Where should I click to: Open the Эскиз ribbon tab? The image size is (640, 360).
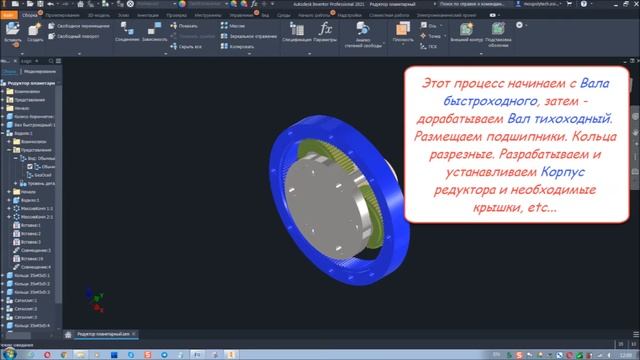tap(123, 15)
